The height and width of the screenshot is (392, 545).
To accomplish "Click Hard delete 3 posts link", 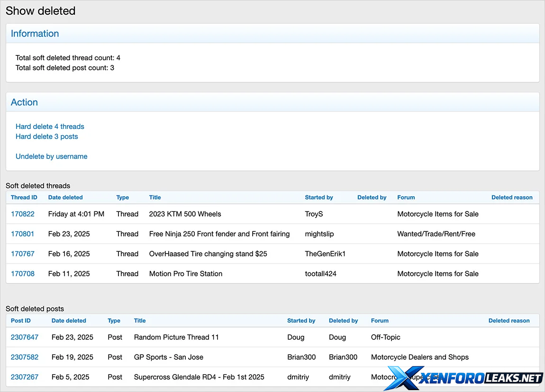I will pyautogui.click(x=46, y=137).
